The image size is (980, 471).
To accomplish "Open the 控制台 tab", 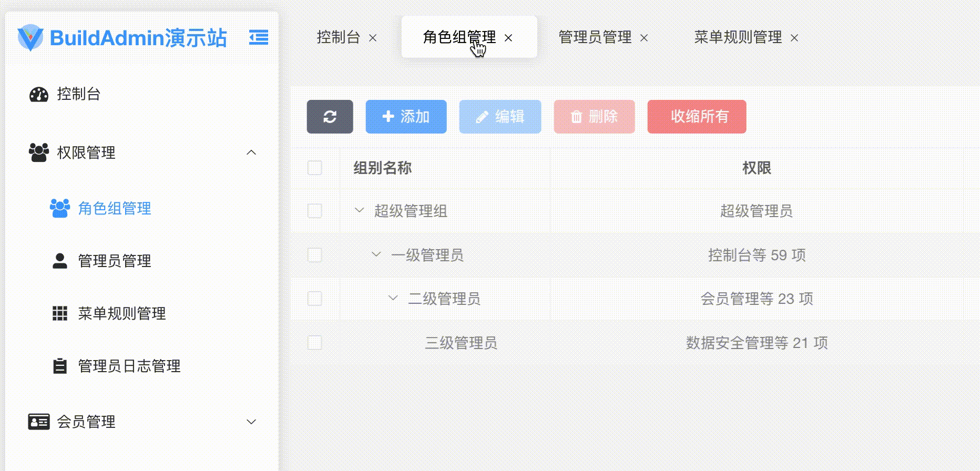I will point(338,37).
